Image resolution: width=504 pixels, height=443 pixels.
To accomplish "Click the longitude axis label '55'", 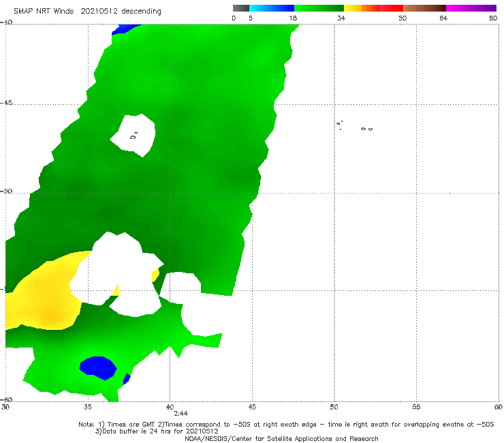I will (416, 407).
